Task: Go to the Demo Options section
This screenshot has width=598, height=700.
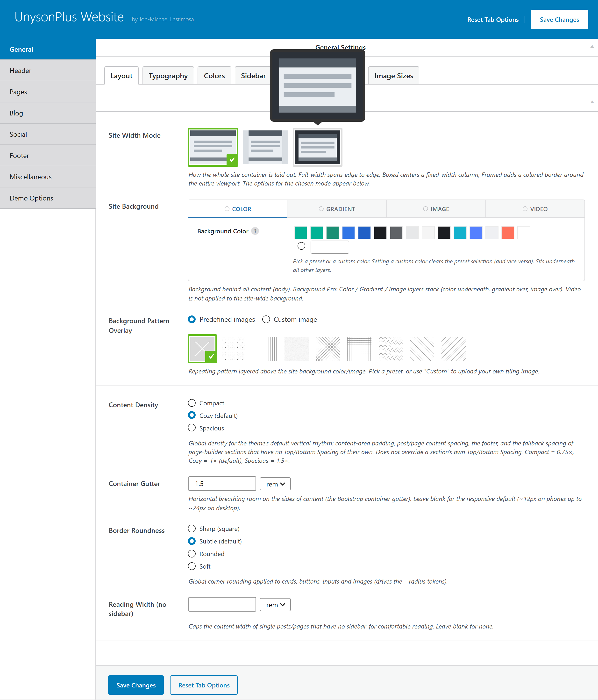Action: (48, 198)
